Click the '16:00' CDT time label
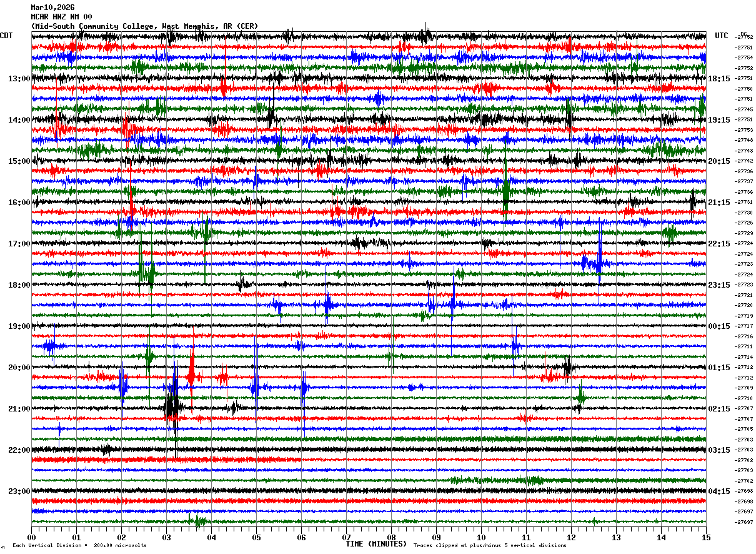The image size is (756, 554). tap(19, 203)
